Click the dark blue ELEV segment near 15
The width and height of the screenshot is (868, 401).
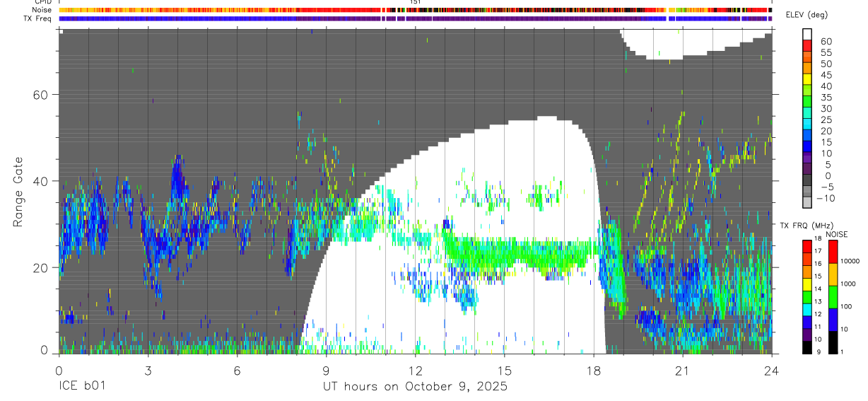tap(807, 145)
